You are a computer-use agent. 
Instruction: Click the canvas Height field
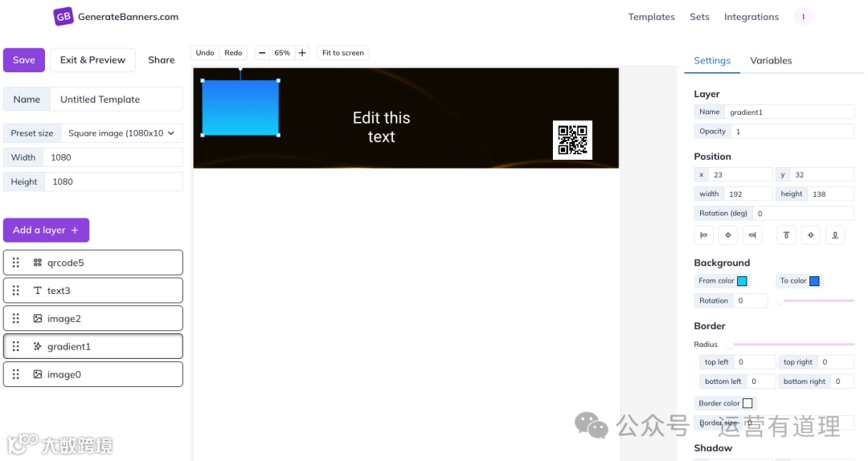click(113, 182)
